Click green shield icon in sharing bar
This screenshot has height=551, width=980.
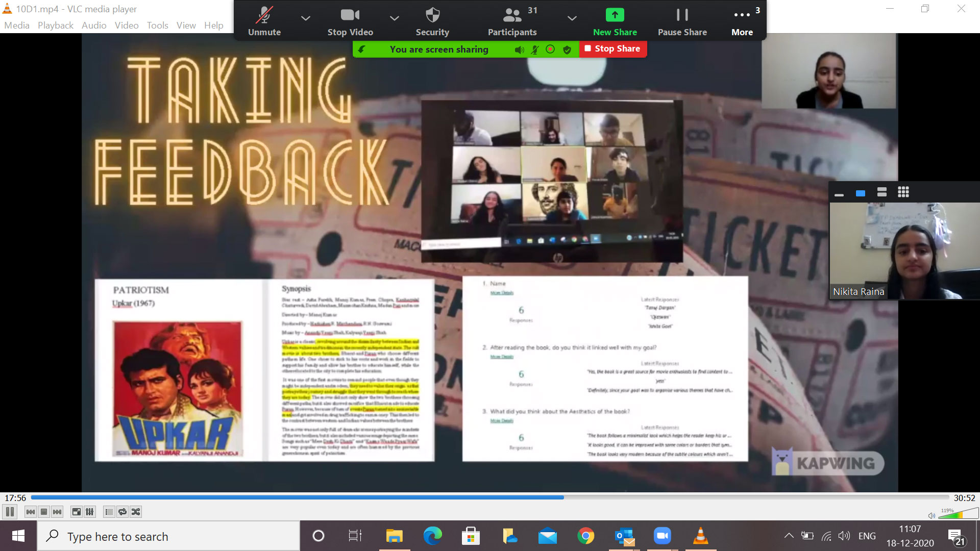coord(567,49)
